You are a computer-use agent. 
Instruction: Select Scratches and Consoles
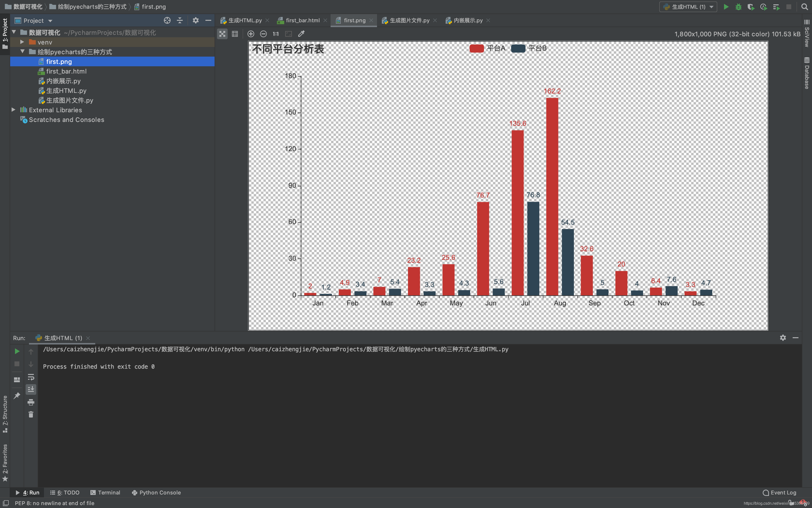click(66, 120)
